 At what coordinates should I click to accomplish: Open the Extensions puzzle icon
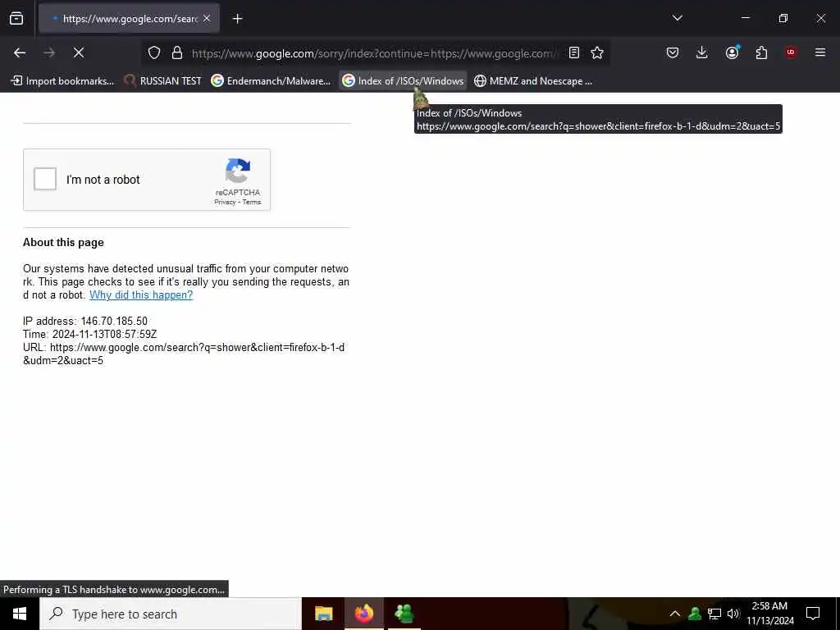pos(761,52)
